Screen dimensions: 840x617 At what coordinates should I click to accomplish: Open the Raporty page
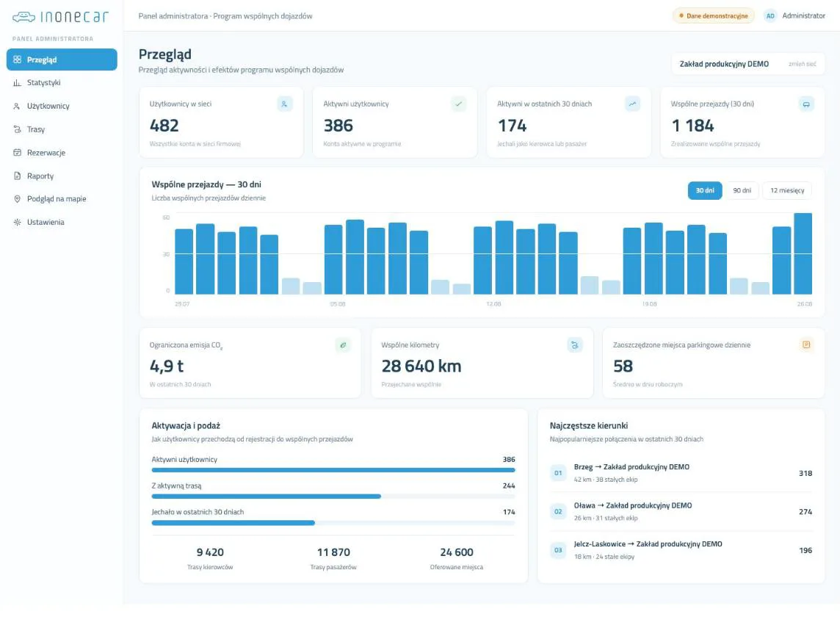pos(62,176)
